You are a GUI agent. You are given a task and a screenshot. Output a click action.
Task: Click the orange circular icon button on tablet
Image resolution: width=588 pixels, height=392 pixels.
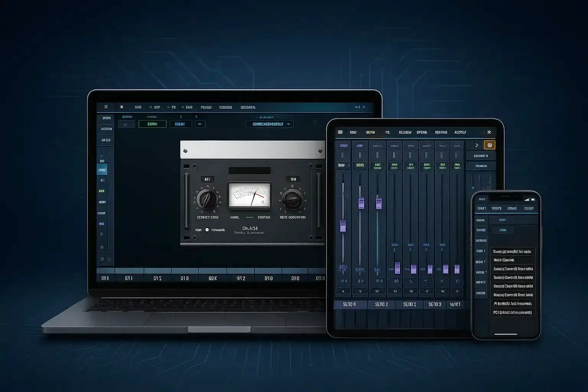pos(490,145)
